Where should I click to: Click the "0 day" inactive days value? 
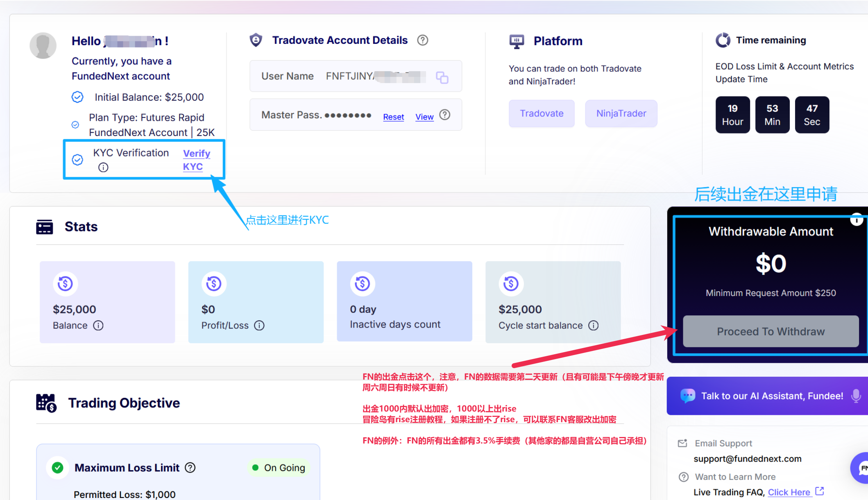click(x=363, y=310)
